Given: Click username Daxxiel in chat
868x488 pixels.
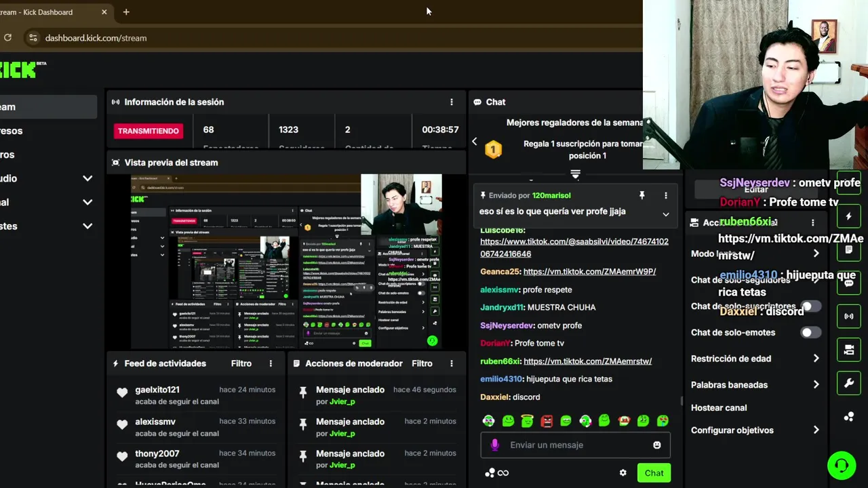Looking at the screenshot, I should (494, 396).
